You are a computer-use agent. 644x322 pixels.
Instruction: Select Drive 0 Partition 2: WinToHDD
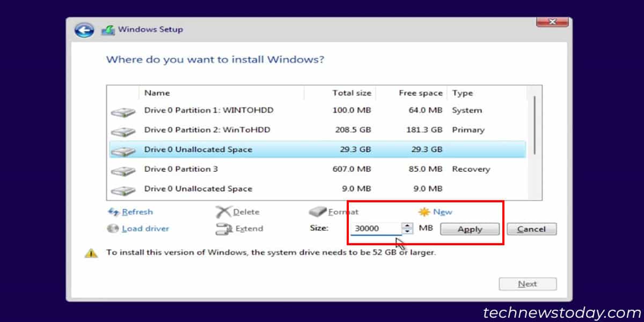coord(207,130)
